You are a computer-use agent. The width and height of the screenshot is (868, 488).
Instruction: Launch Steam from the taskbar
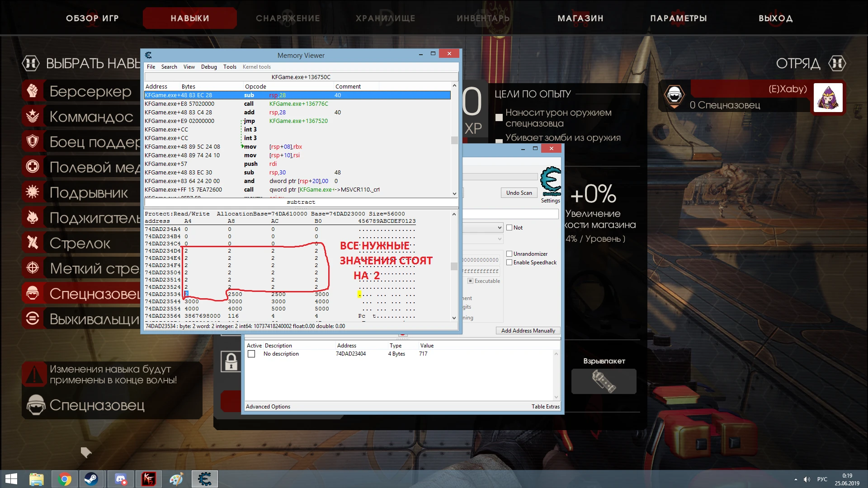(x=92, y=479)
